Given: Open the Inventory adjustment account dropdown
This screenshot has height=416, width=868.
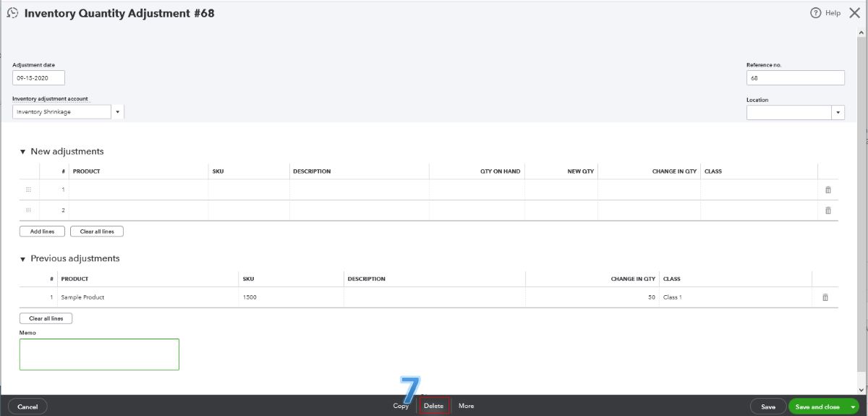Looking at the screenshot, I should [118, 112].
